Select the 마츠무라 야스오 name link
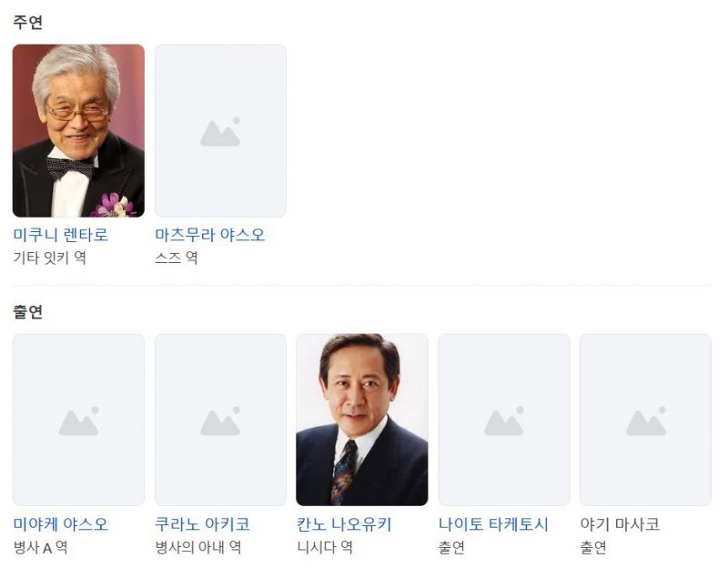This screenshot has width=728, height=568. point(210,235)
